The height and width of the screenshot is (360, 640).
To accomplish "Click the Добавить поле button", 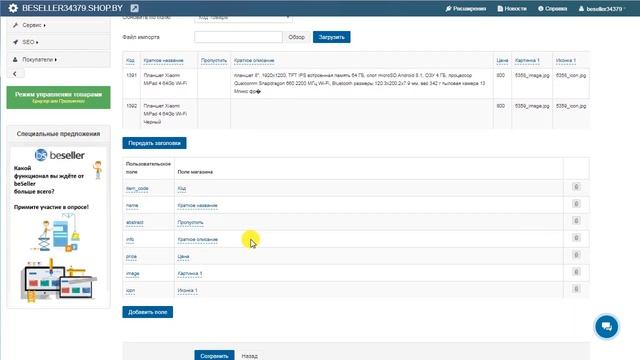I will pos(147,312).
